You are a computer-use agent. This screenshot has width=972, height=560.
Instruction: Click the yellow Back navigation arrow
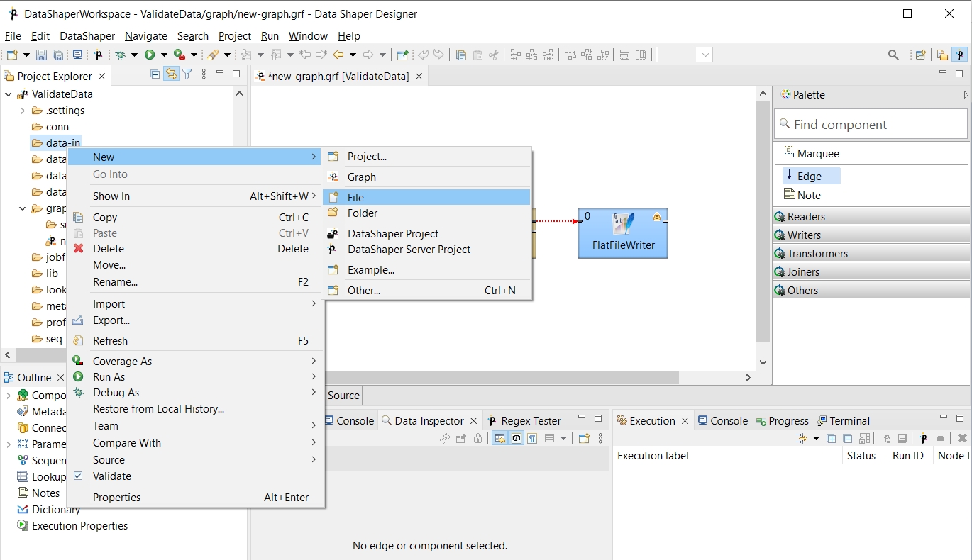[338, 55]
